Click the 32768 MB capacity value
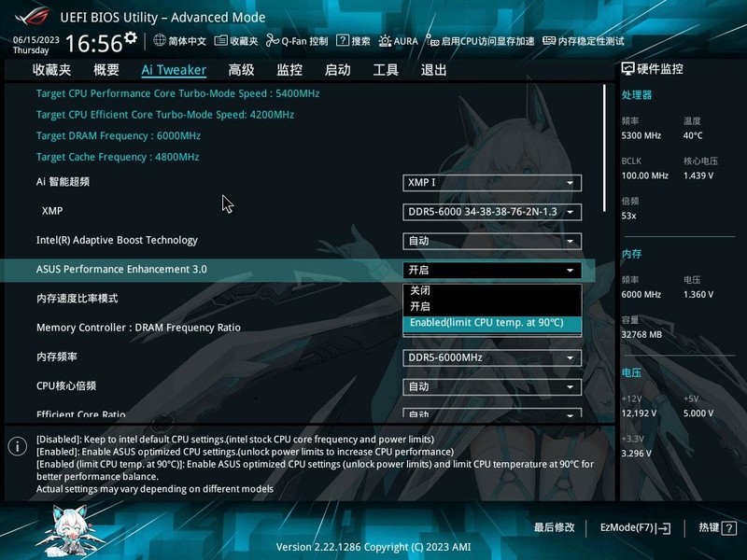This screenshot has height=560, width=747. 641,335
